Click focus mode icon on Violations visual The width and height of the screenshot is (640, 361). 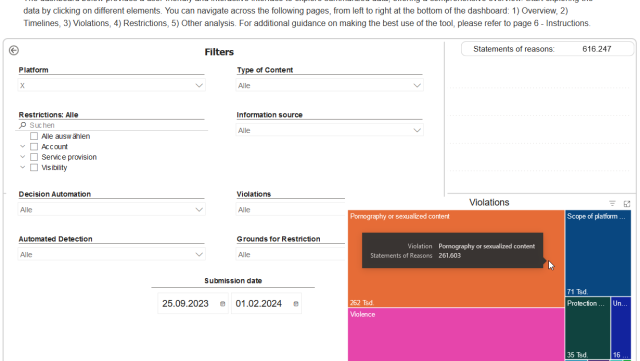tap(627, 203)
